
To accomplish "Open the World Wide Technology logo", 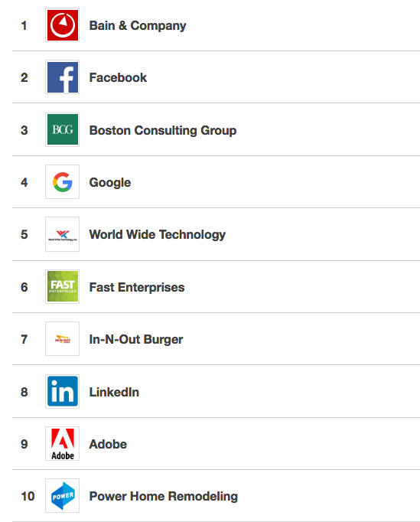I will [62, 234].
